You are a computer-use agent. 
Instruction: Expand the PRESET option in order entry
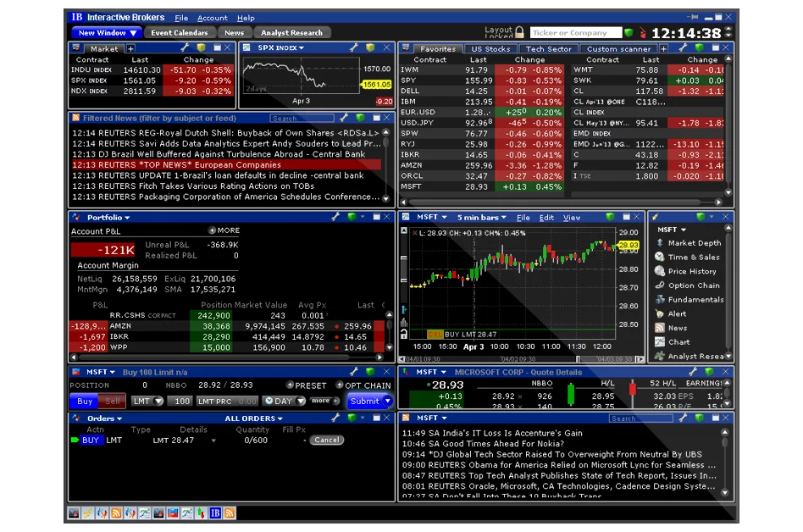point(307,385)
